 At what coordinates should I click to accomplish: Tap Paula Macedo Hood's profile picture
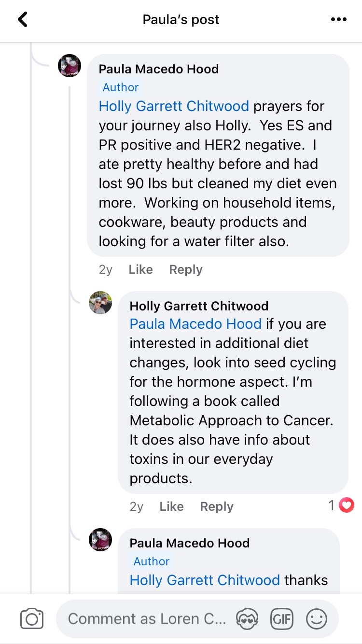coord(70,65)
